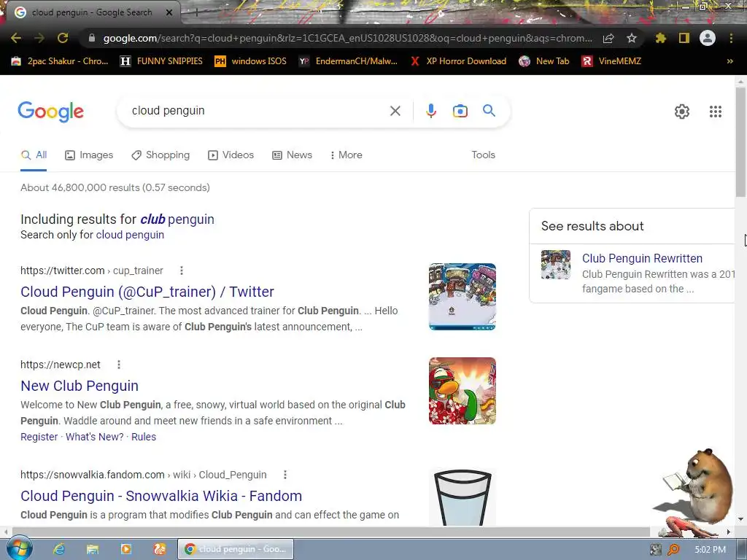Image resolution: width=747 pixels, height=560 pixels.
Task: Launch Internet Explorer from taskbar
Action: click(x=59, y=549)
